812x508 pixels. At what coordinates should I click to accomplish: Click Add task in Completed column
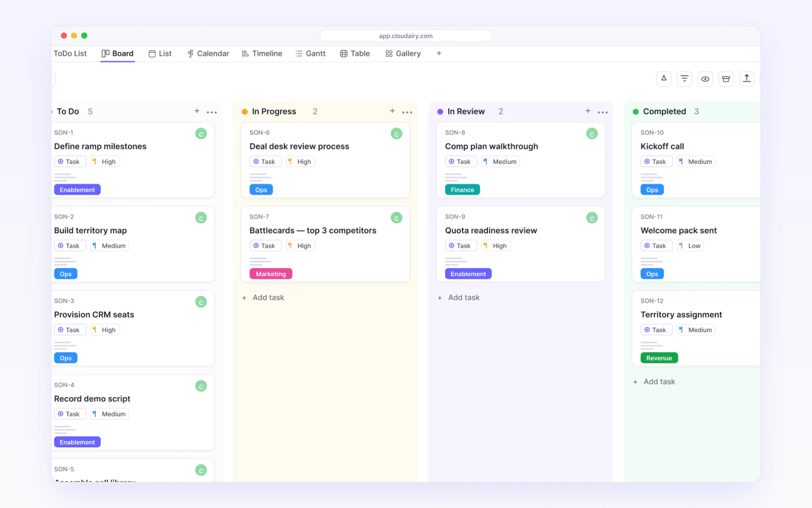(654, 382)
